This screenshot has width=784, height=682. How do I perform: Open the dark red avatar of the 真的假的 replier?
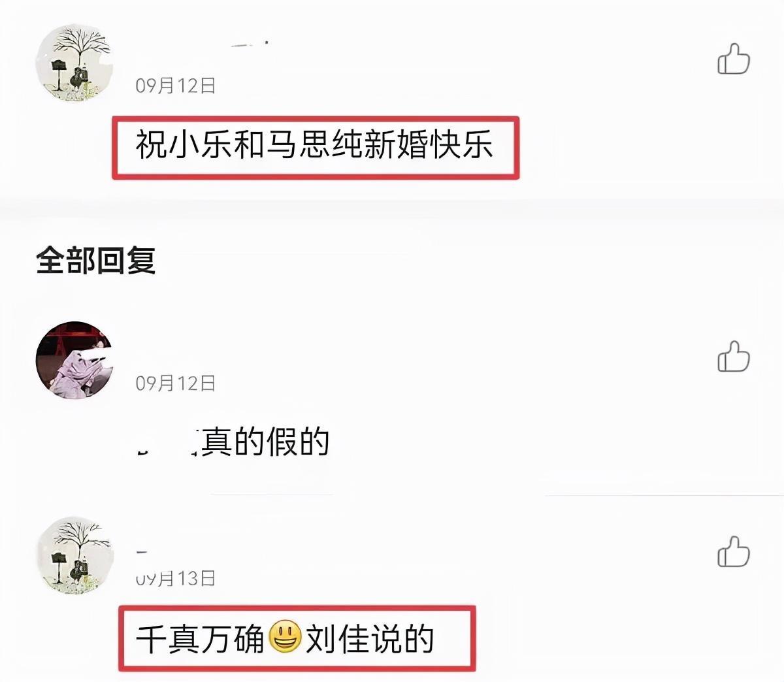74,360
